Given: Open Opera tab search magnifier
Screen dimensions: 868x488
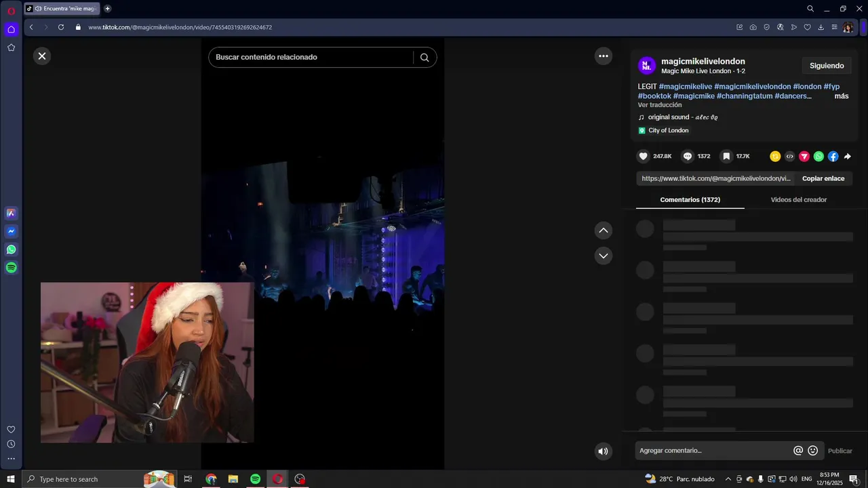Looking at the screenshot, I should tap(810, 9).
